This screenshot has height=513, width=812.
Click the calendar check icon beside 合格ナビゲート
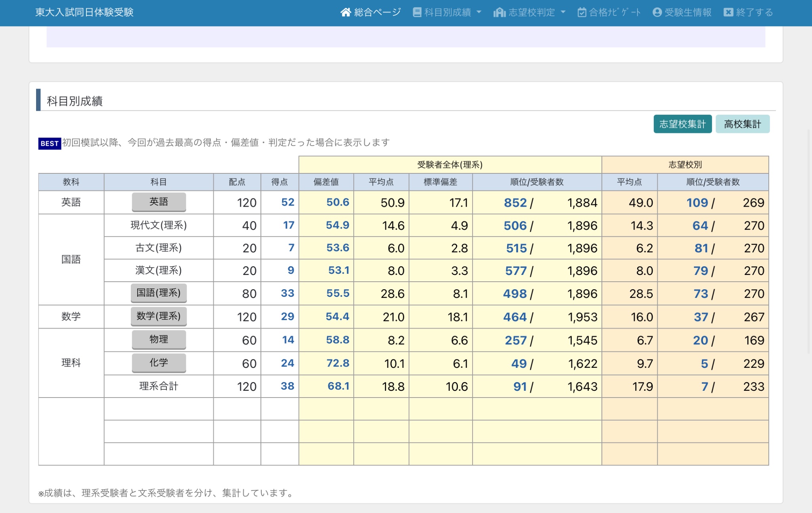[582, 12]
